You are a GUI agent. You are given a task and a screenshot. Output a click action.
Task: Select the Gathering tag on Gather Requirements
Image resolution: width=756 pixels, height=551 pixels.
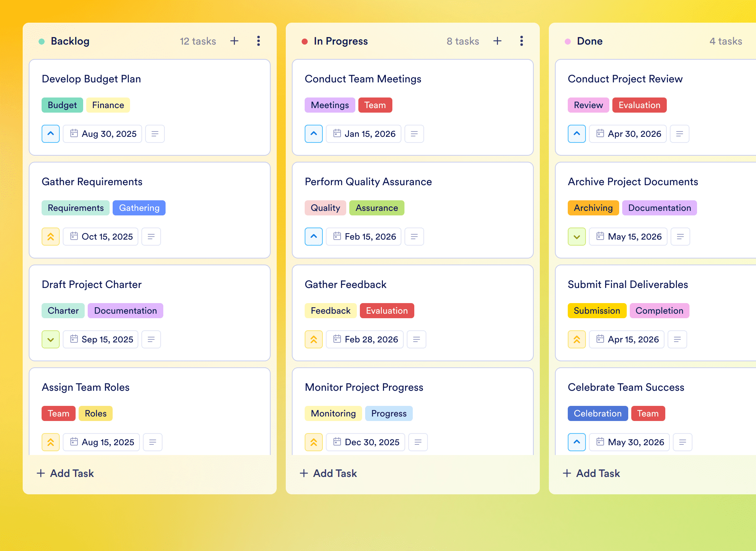point(139,208)
